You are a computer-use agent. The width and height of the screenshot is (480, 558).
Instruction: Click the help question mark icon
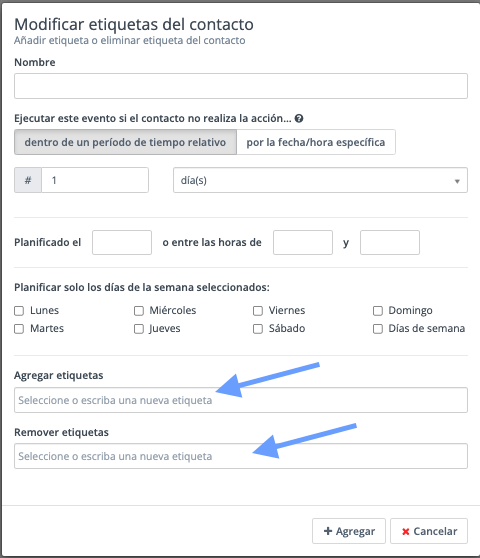299,119
